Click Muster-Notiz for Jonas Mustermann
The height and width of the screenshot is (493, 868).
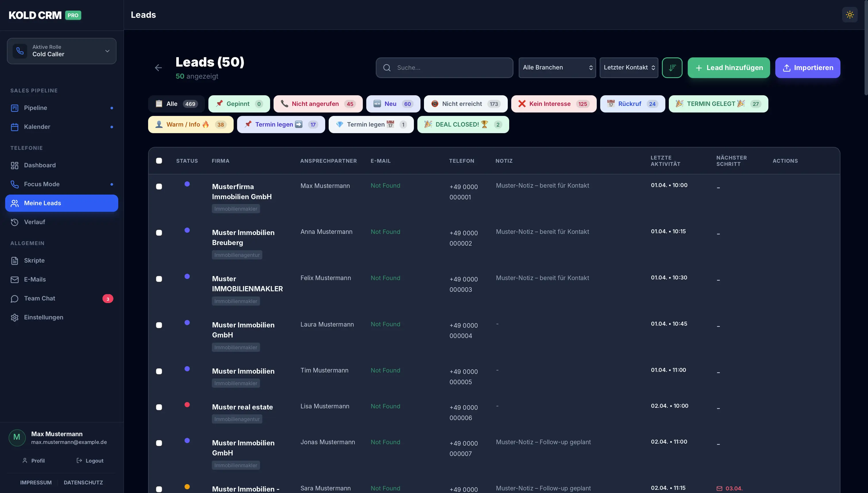tap(543, 442)
